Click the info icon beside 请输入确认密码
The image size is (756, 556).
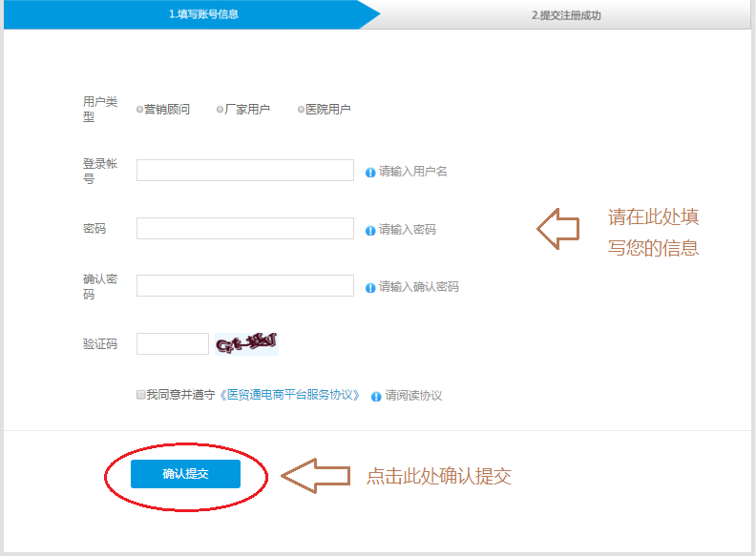tap(371, 287)
